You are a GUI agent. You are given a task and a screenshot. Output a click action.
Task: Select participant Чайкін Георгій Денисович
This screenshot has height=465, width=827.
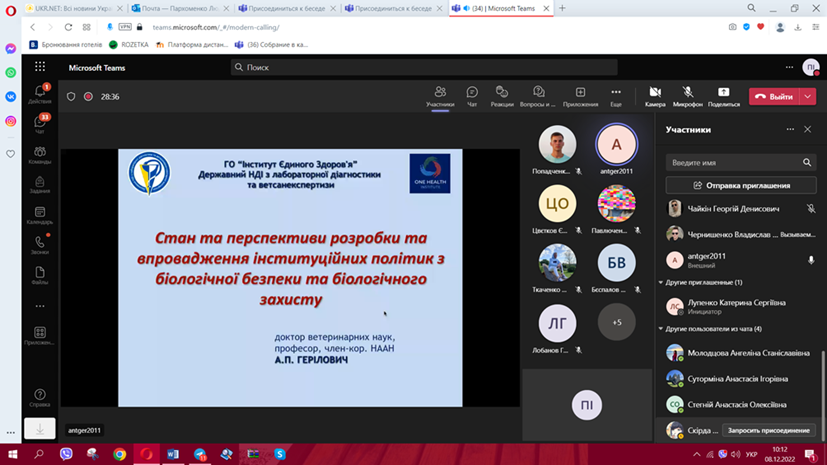(x=741, y=209)
